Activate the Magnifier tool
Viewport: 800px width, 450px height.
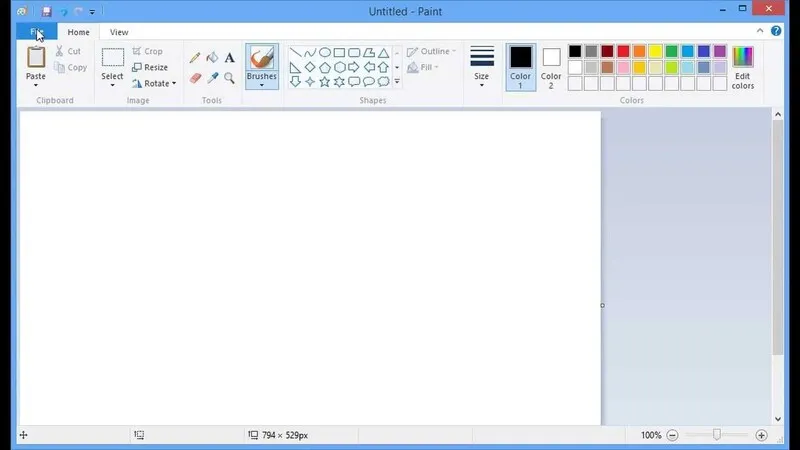point(229,78)
